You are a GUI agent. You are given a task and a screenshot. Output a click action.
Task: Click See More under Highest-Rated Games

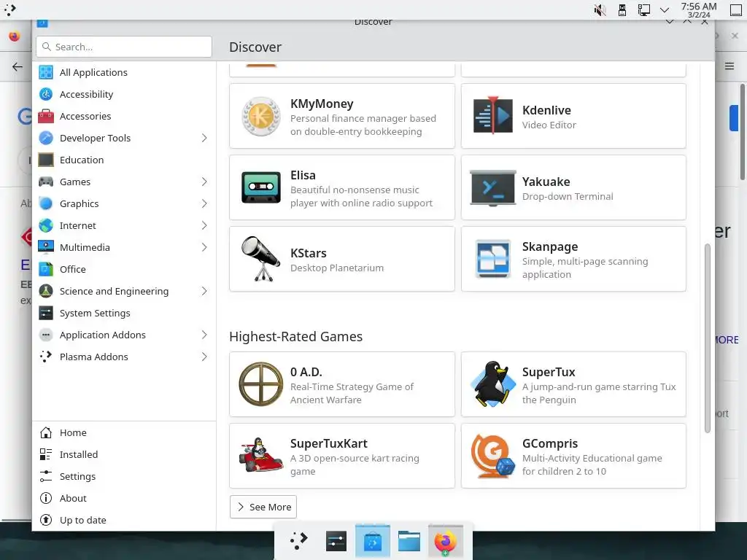[x=263, y=507]
